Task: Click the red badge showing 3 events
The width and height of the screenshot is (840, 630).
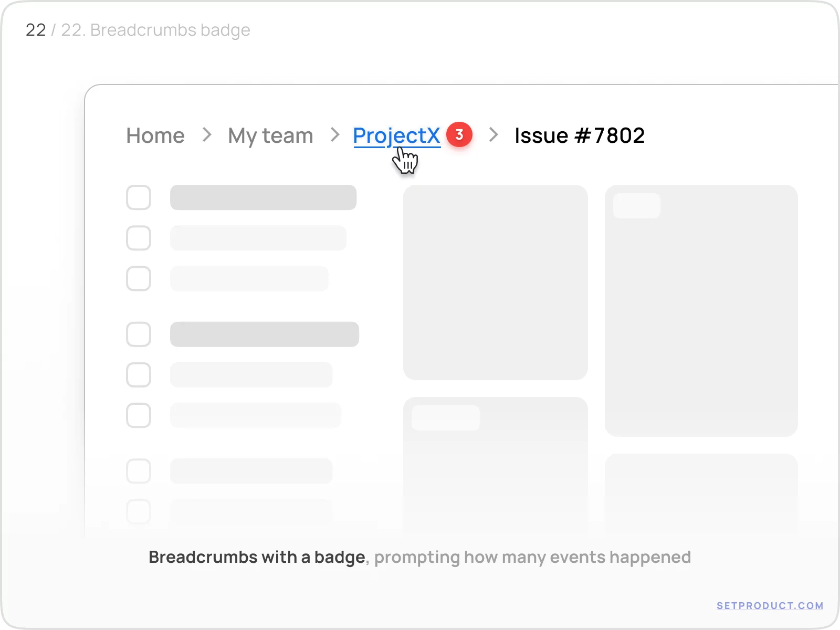Action: pos(459,135)
